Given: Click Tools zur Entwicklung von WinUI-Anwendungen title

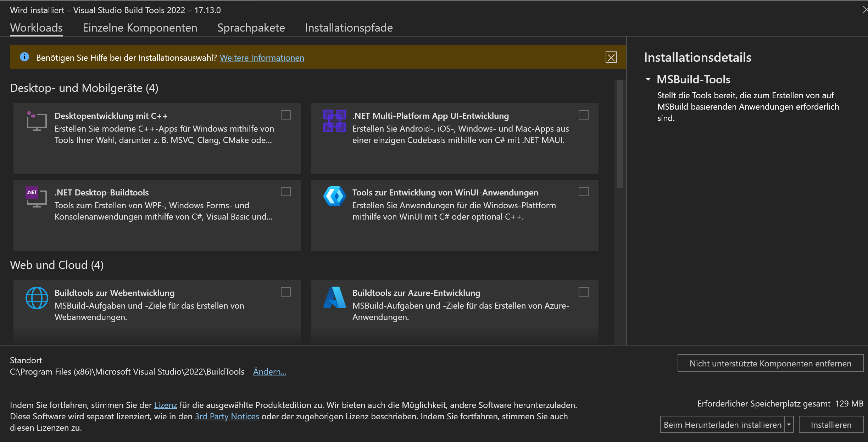Looking at the screenshot, I should (445, 192).
